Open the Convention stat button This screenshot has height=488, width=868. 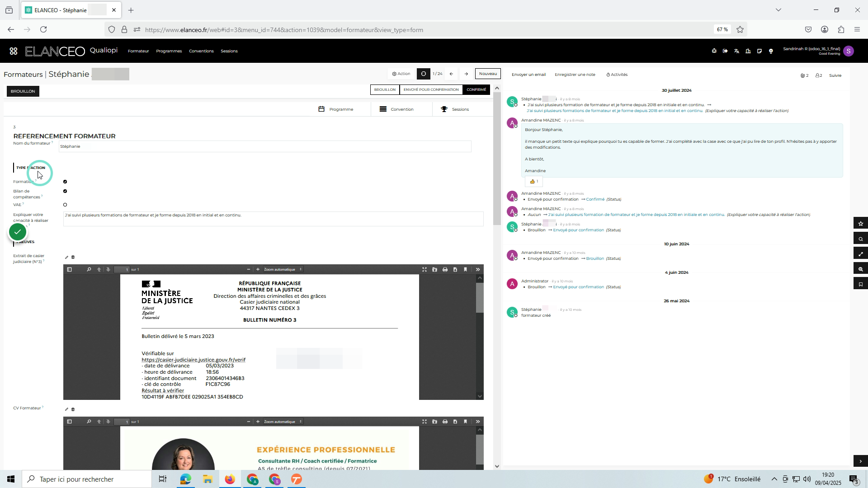pyautogui.click(x=401, y=109)
